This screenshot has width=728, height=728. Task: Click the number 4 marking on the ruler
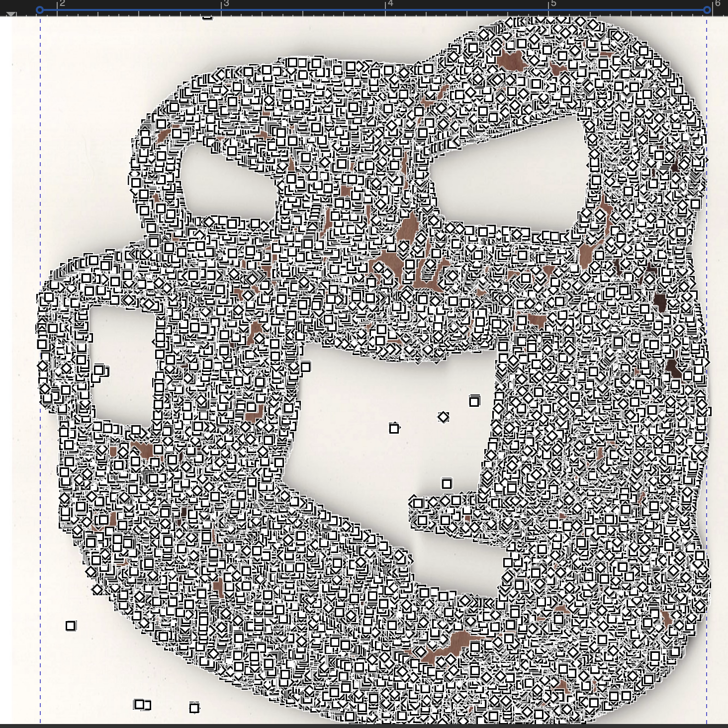click(390, 4)
